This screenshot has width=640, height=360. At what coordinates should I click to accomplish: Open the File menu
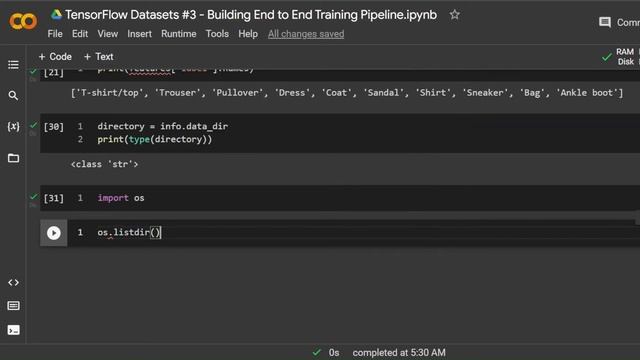[55, 34]
